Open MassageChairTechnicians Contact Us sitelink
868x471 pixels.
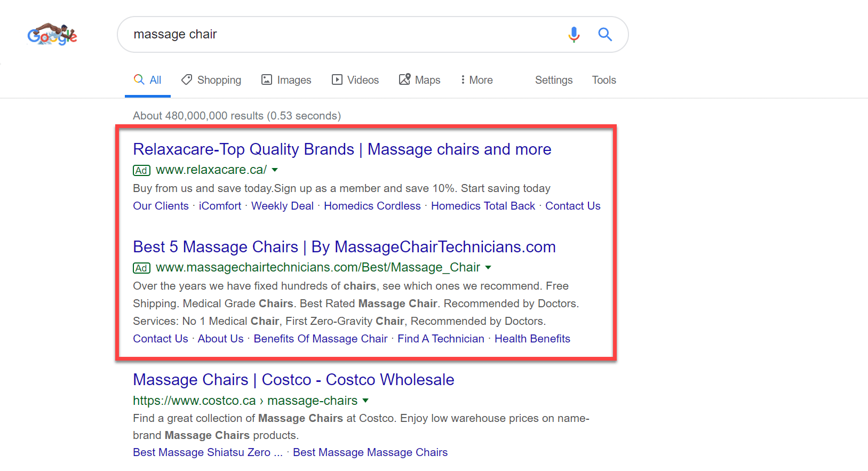161,339
